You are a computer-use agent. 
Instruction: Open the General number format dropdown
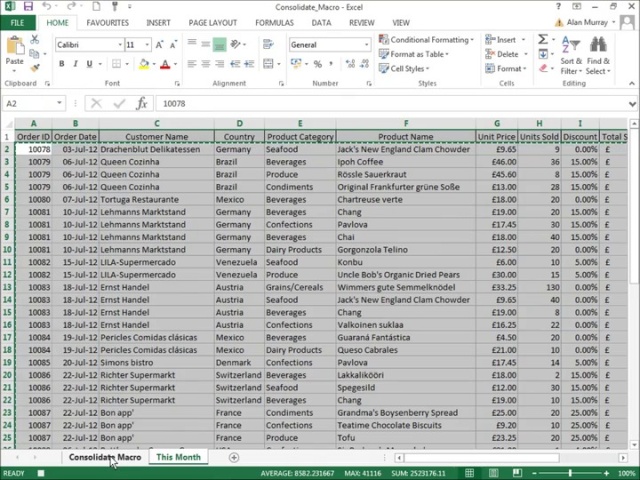(367, 44)
